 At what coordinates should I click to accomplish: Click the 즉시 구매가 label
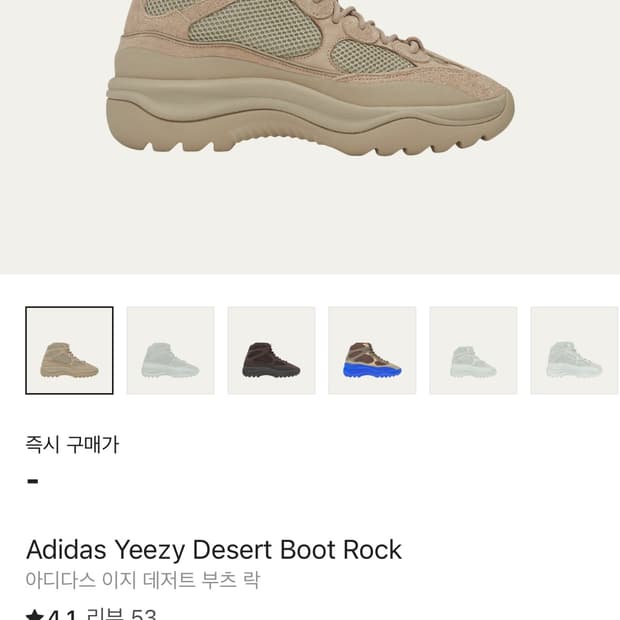point(72,445)
